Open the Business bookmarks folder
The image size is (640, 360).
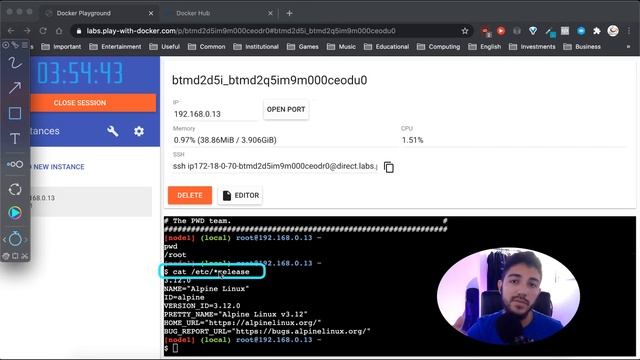(x=582, y=47)
